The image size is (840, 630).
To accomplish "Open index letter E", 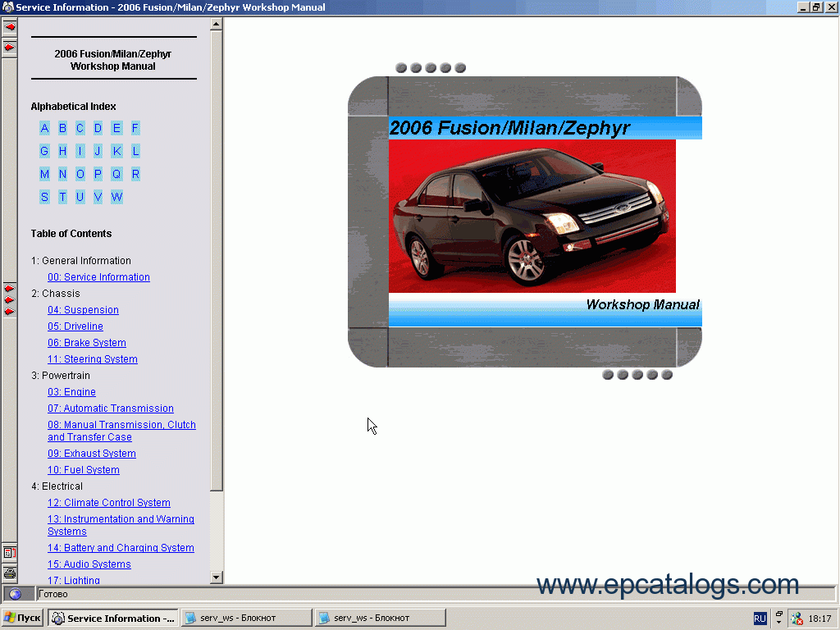I will (x=116, y=128).
